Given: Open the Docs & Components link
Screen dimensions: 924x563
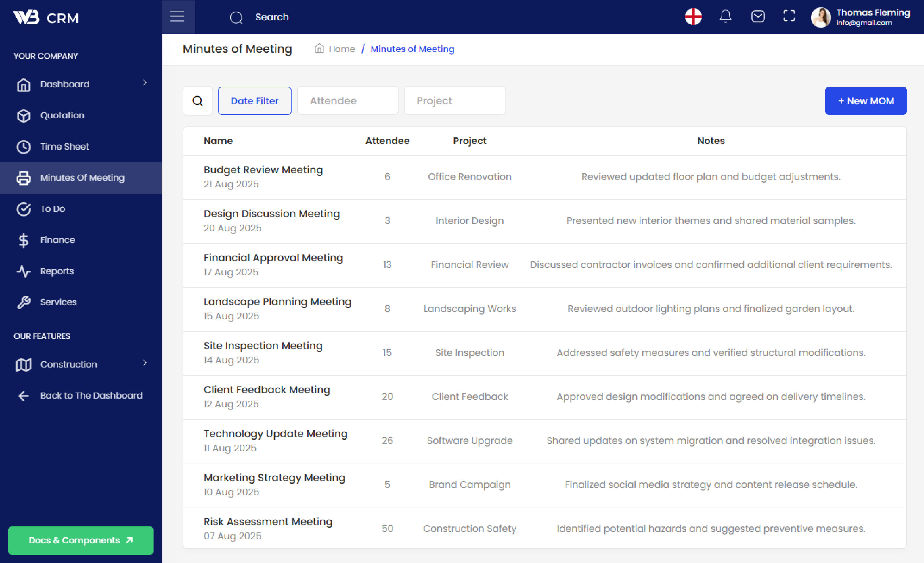Looking at the screenshot, I should tap(81, 540).
